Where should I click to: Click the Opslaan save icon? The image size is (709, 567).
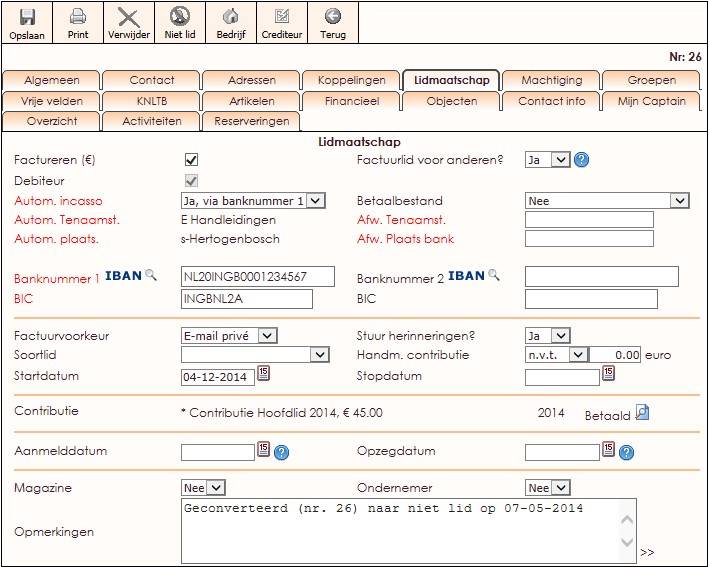point(27,18)
